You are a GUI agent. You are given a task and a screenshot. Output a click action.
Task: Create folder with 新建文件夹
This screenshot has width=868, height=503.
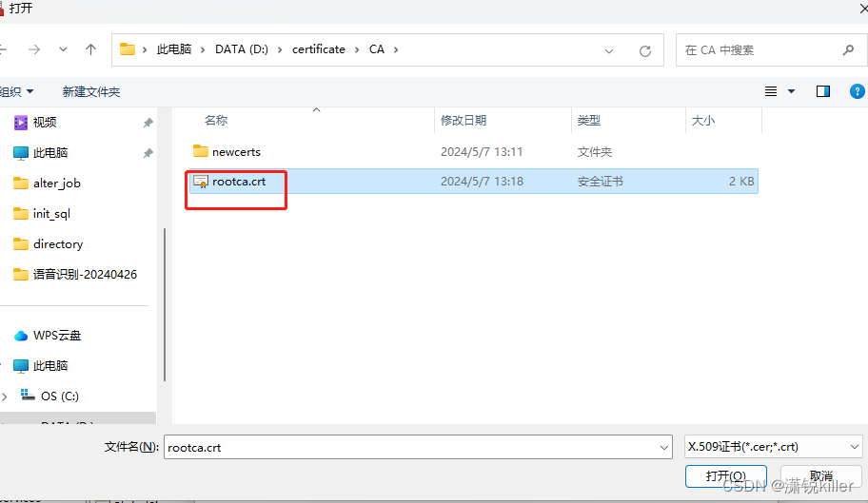[x=91, y=91]
